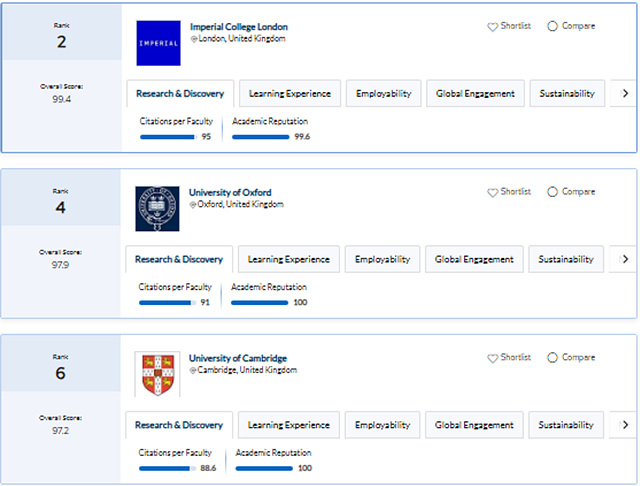Click the University of Cambridge shield logo
640x486 pixels.
point(158,374)
